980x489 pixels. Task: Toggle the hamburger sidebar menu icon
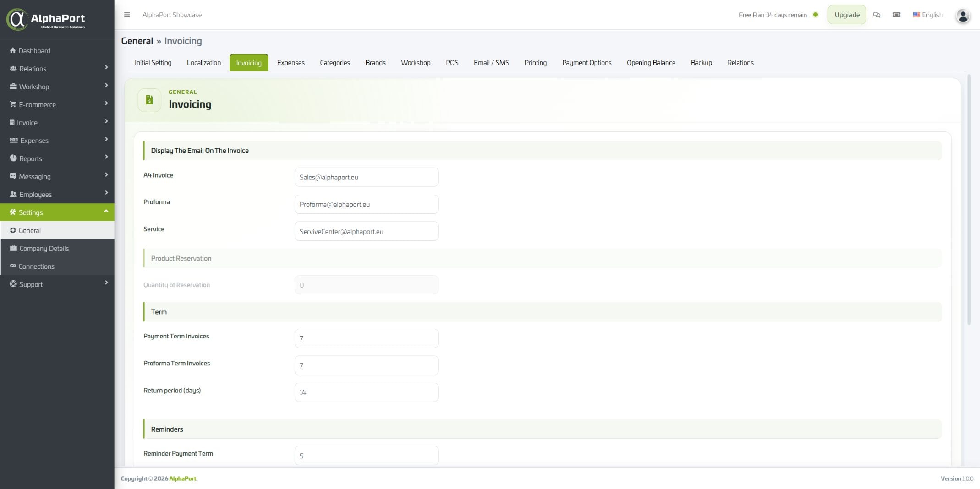(127, 15)
